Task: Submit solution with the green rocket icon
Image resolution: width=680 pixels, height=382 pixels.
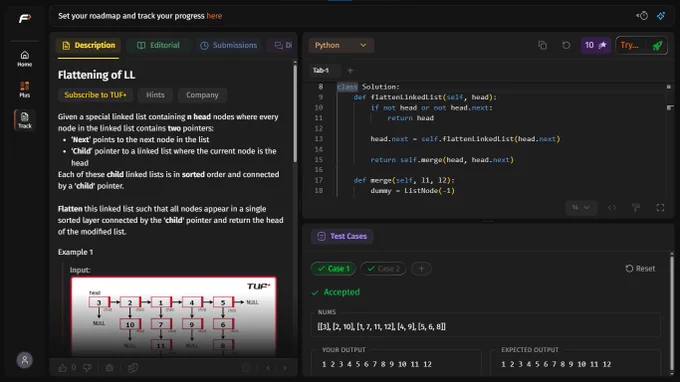Action: pyautogui.click(x=657, y=46)
